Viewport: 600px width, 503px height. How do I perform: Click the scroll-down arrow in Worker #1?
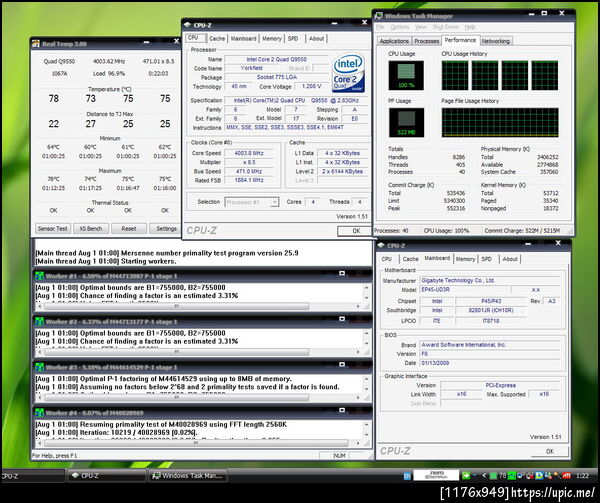point(366,298)
